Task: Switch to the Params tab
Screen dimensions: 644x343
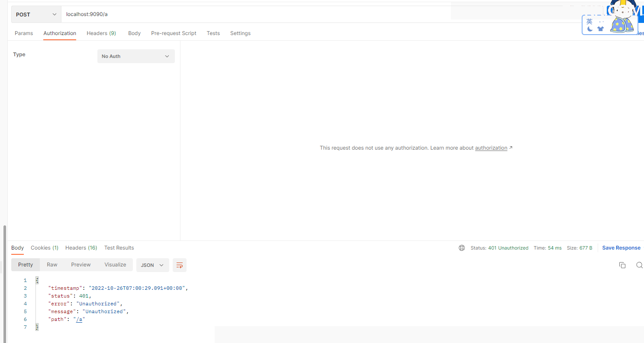Action: [x=24, y=33]
